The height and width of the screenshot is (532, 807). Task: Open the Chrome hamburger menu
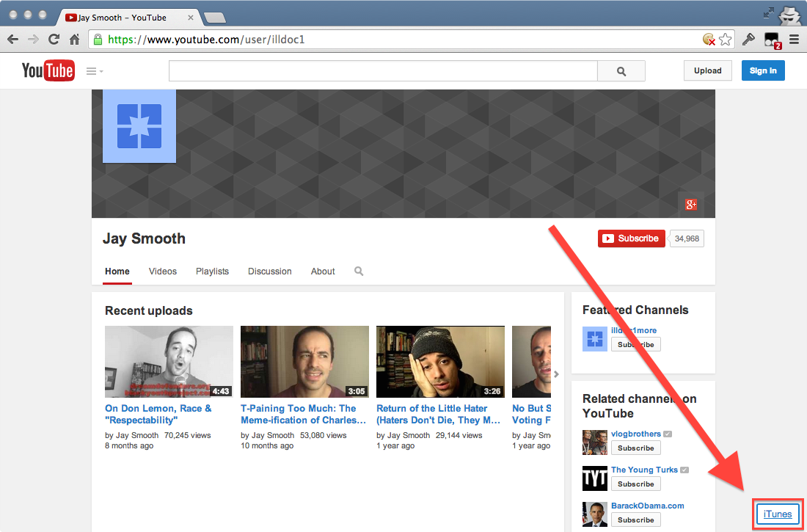pyautogui.click(x=795, y=40)
